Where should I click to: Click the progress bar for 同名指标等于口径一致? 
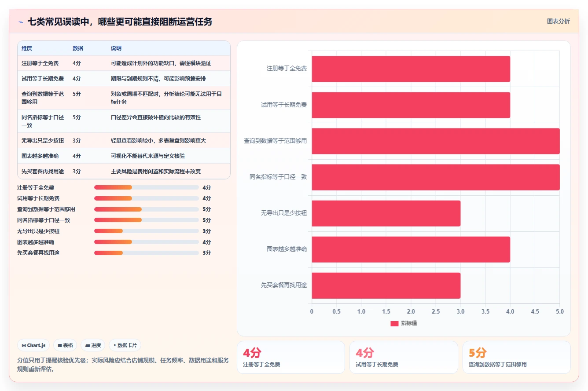point(147,220)
